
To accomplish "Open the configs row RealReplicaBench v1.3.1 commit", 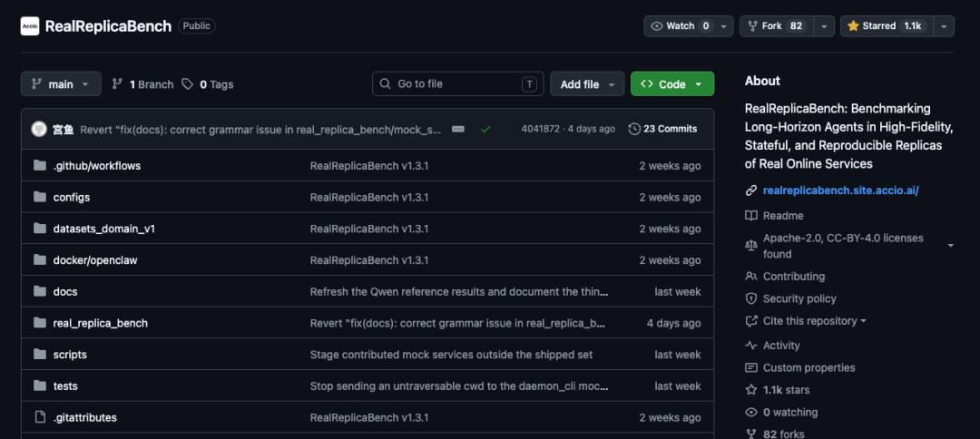I will coord(368,198).
